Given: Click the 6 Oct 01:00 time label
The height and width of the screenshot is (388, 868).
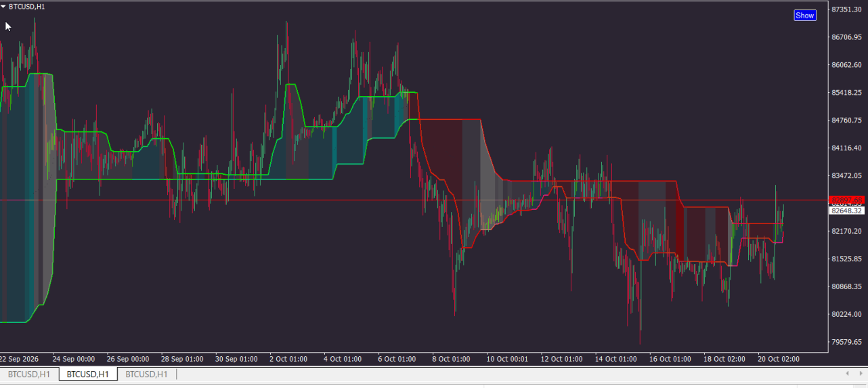Looking at the screenshot, I should tap(397, 359).
